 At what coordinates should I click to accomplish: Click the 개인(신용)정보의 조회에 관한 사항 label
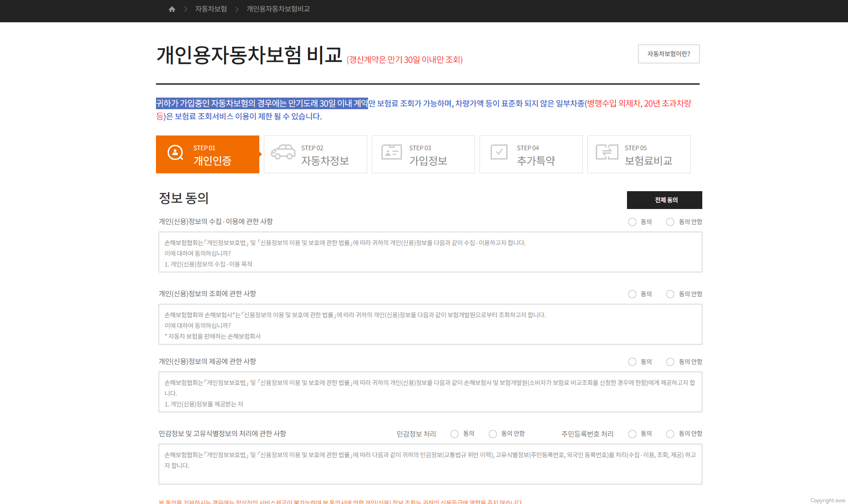207,294
